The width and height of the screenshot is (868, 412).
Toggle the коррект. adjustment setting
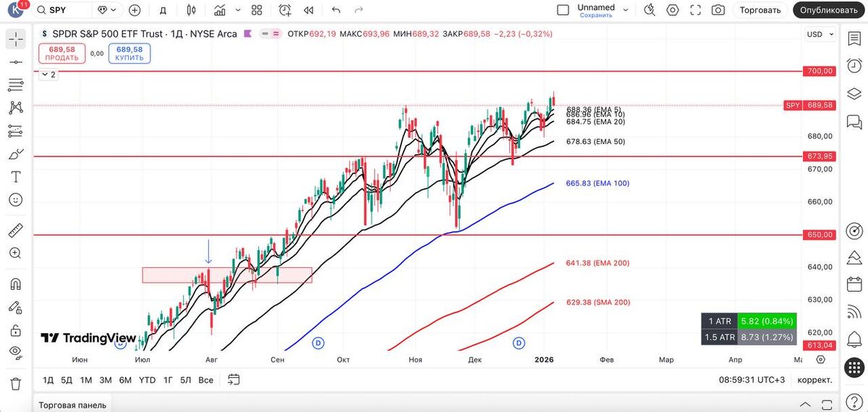point(814,379)
